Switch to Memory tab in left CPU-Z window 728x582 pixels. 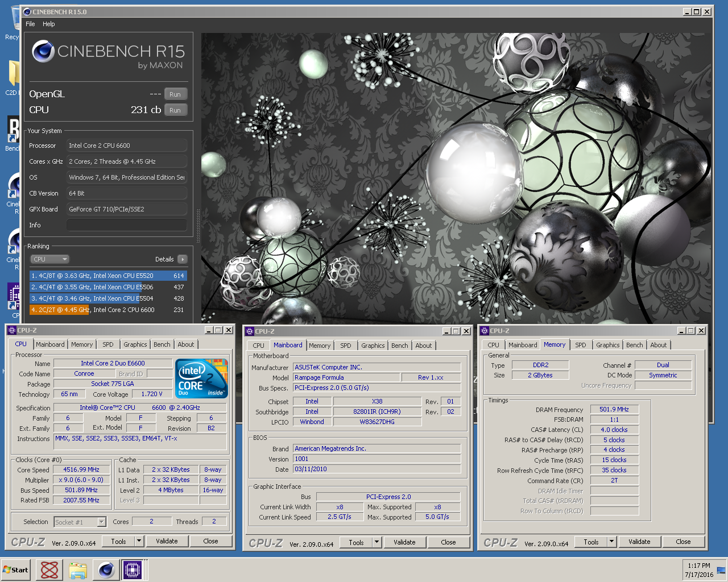(x=82, y=344)
